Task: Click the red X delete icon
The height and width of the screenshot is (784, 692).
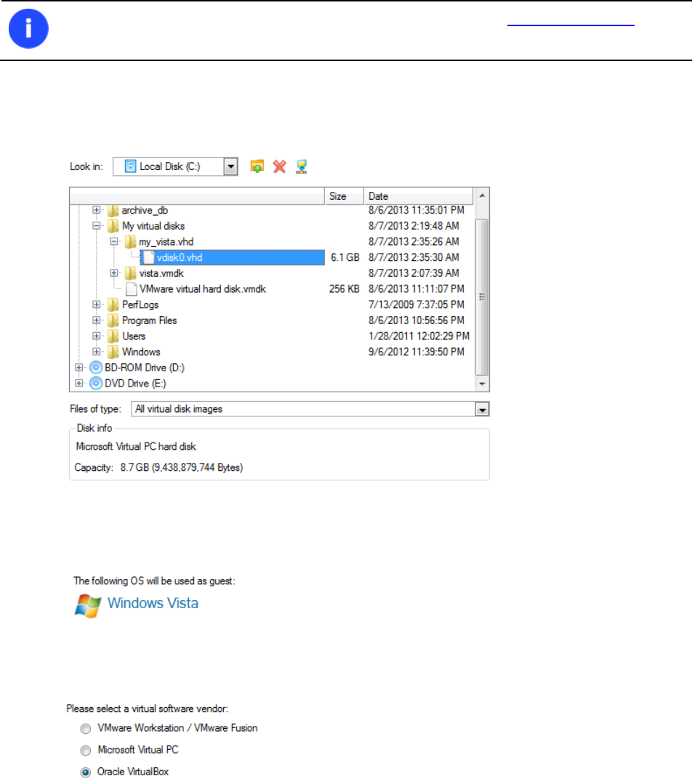Action: tap(279, 166)
